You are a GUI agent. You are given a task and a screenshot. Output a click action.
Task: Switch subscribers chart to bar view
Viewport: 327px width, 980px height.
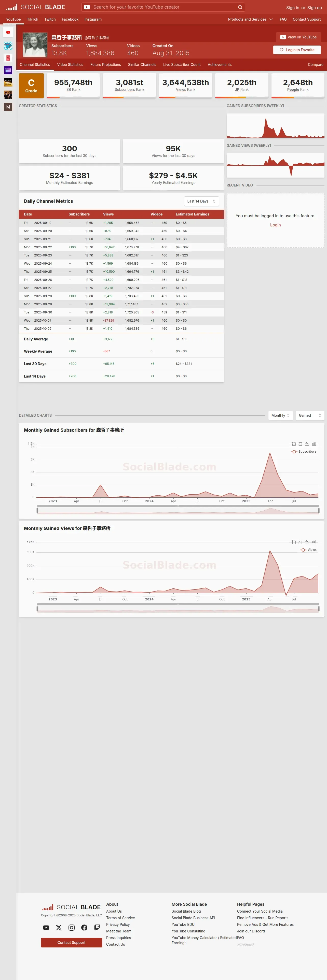point(314,444)
